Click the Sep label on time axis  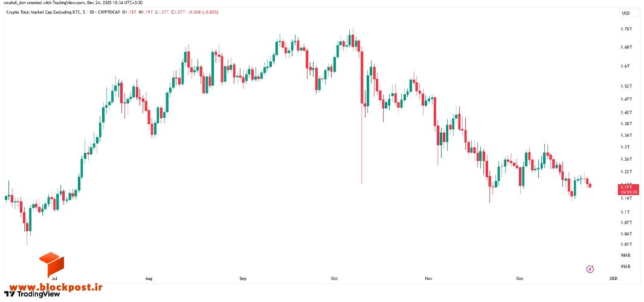[x=243, y=278]
